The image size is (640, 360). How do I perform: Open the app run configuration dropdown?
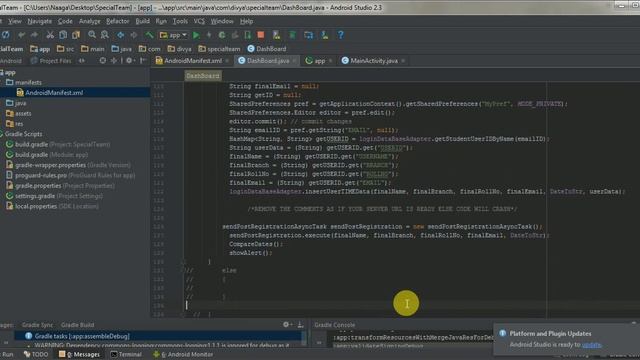tap(173, 36)
